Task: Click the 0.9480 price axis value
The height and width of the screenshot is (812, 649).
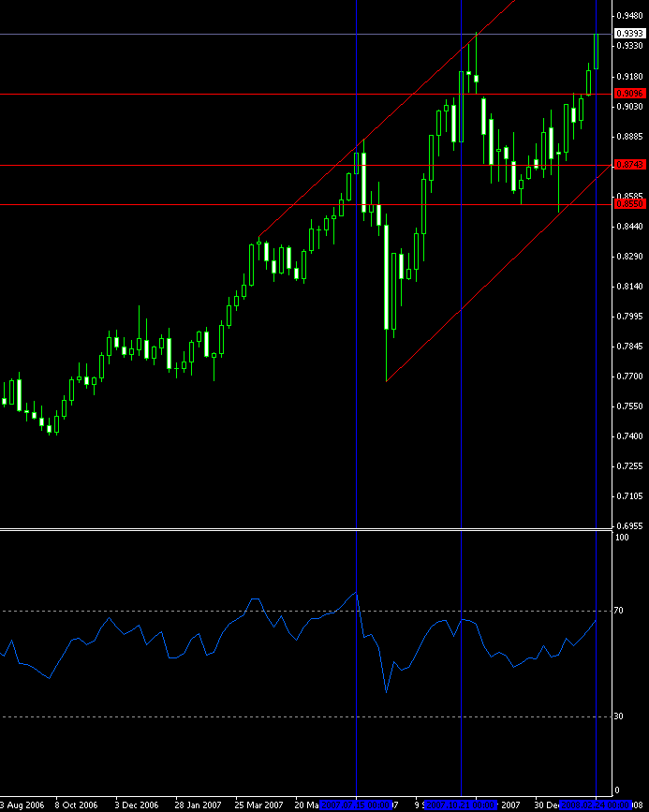Action: point(629,16)
